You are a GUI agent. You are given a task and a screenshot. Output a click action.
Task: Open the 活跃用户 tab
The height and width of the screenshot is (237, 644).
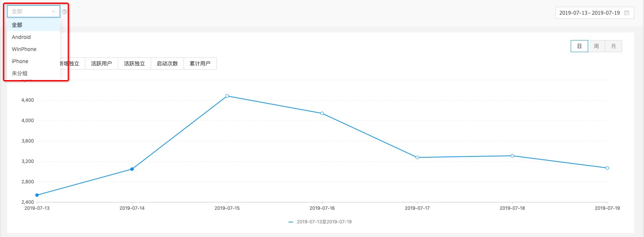(102, 64)
